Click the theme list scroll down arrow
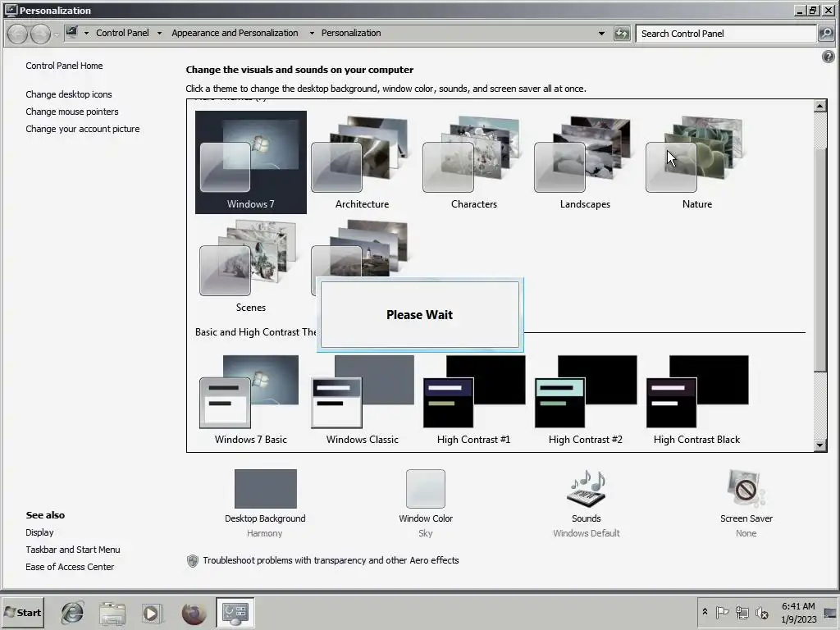The width and height of the screenshot is (840, 630). [819, 445]
